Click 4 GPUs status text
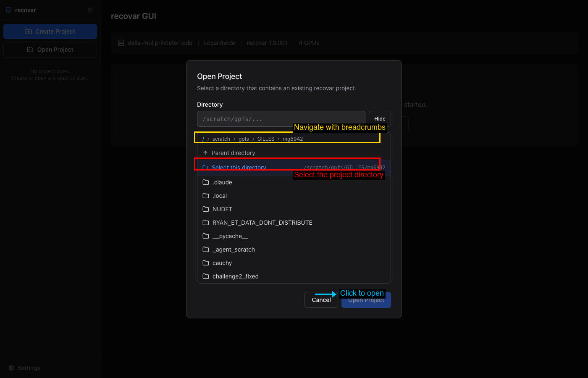Viewport: 588px width, 378px height. pos(309,43)
